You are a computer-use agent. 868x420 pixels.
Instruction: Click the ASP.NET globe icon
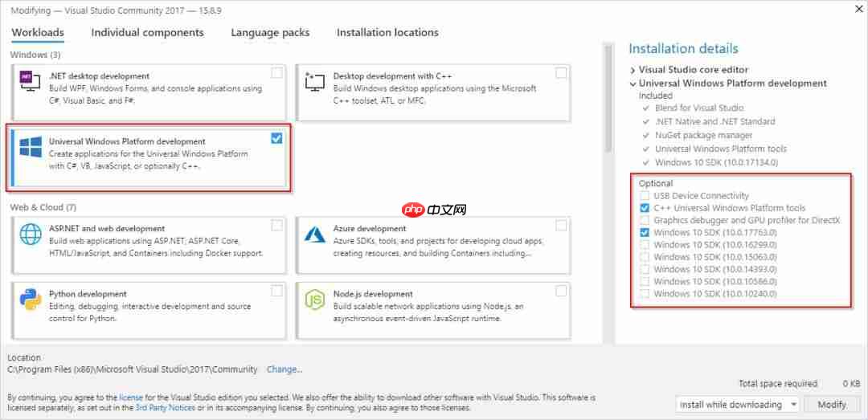tap(31, 234)
